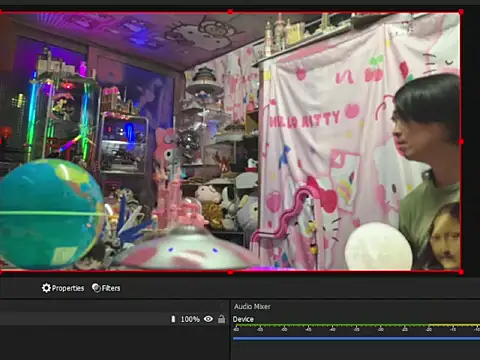Image resolution: width=480 pixels, height=360 pixels.
Task: Click the 100% value in source row
Action: pos(190,319)
